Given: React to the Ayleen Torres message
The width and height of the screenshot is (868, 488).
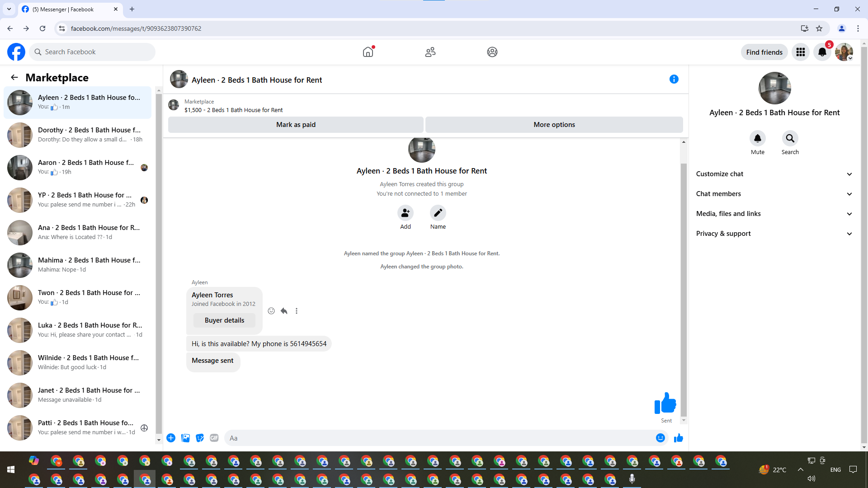Looking at the screenshot, I should (271, 311).
